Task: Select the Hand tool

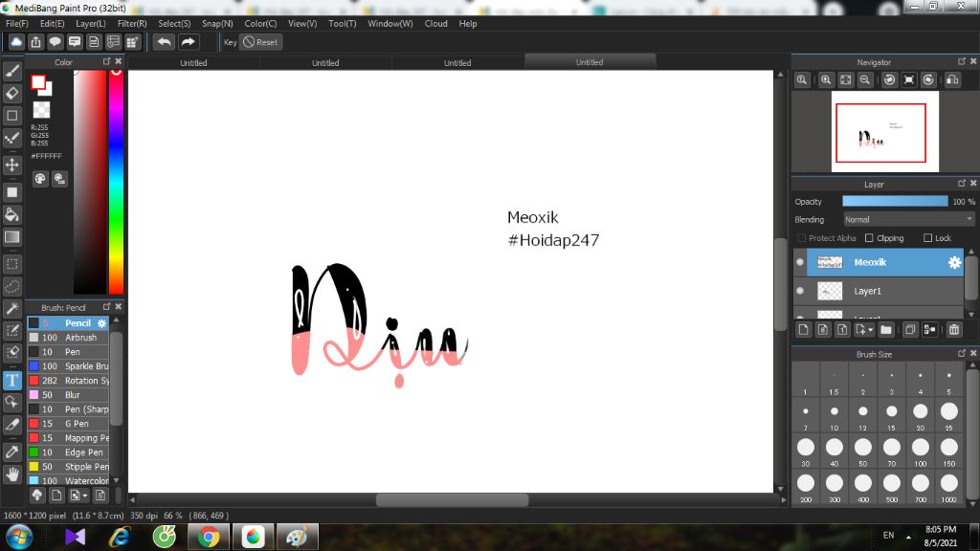Action: coord(11,474)
